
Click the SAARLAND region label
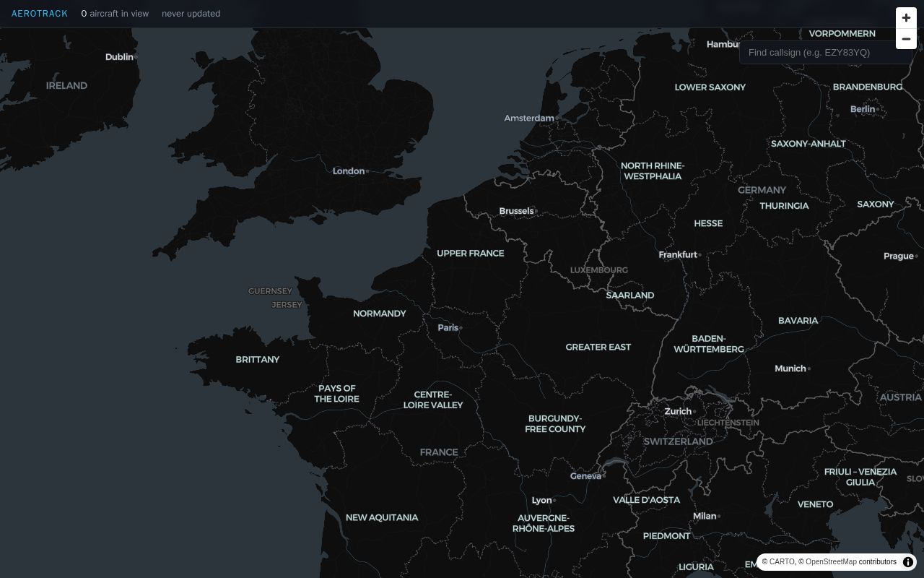point(630,295)
